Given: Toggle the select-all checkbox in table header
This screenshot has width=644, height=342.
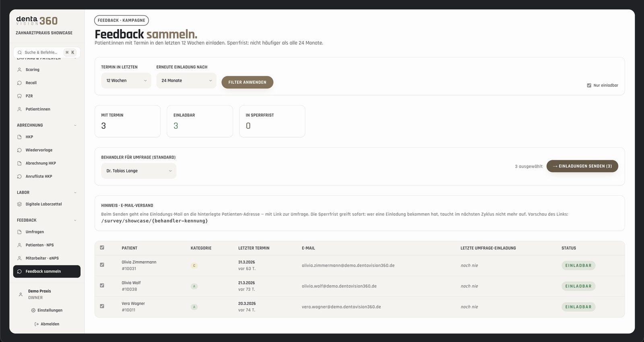Looking at the screenshot, I should 102,248.
